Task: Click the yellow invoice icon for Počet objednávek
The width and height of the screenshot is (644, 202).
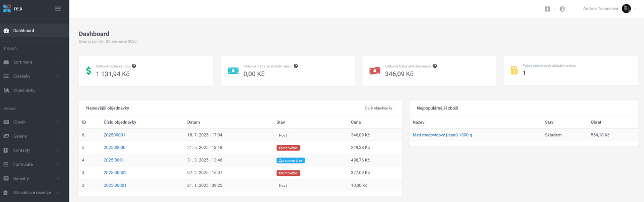Action: [514, 70]
